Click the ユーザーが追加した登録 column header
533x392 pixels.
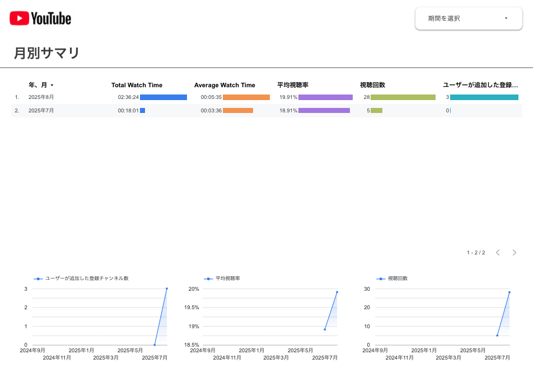(480, 85)
